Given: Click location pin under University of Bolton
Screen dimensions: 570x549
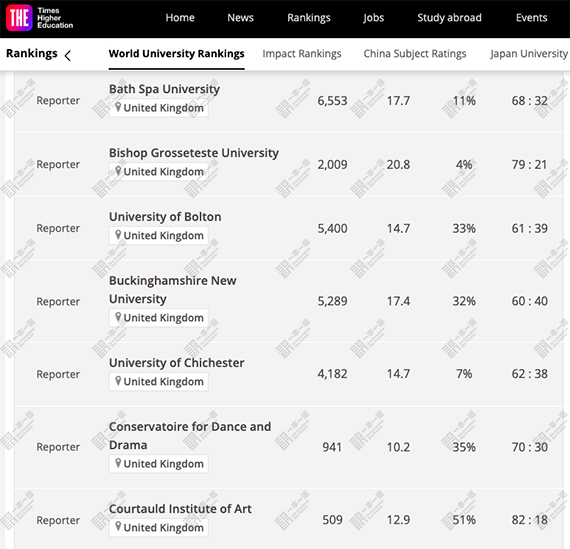Looking at the screenshot, I should pos(118,235).
